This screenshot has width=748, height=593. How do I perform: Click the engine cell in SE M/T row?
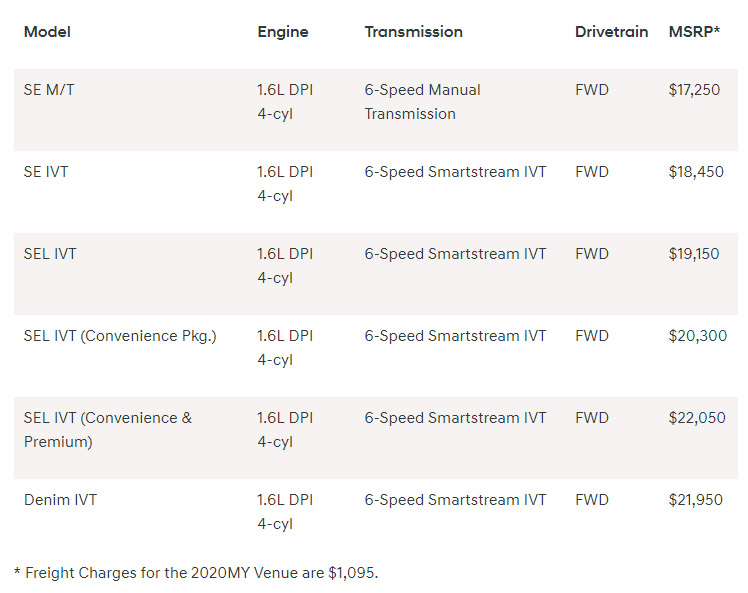point(285,101)
